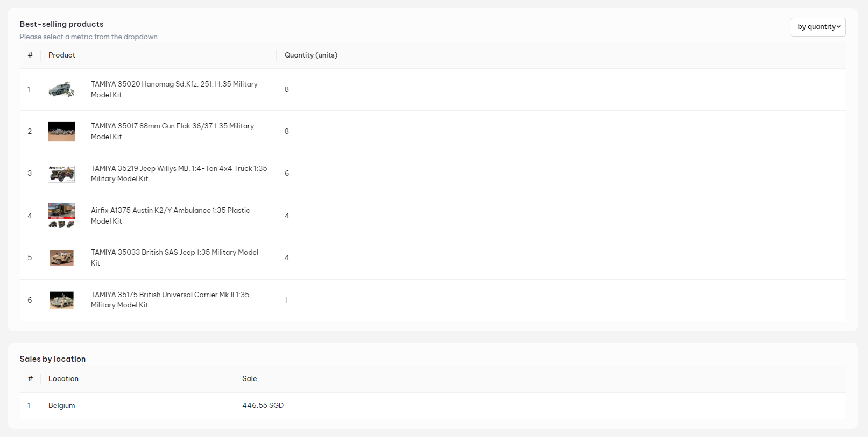Select the TAMIYA 35219 Jeep Willys MB name
The image size is (868, 437).
pos(179,174)
